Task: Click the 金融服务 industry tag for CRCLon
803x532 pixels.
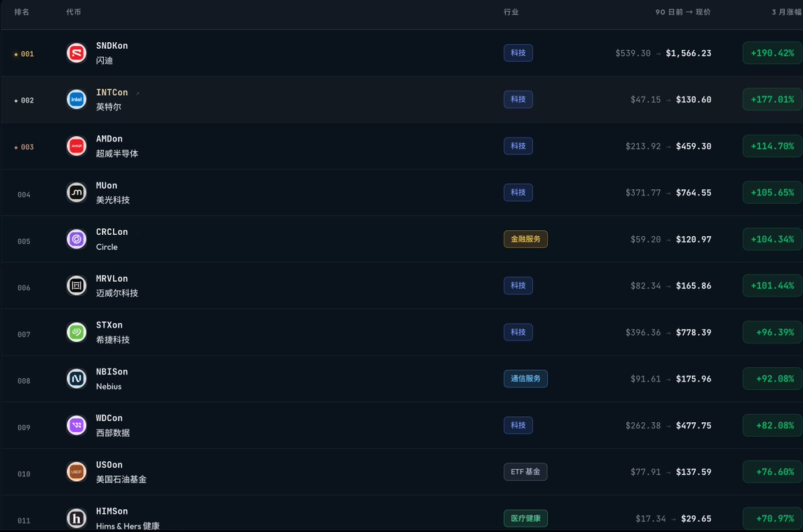Action: click(526, 239)
